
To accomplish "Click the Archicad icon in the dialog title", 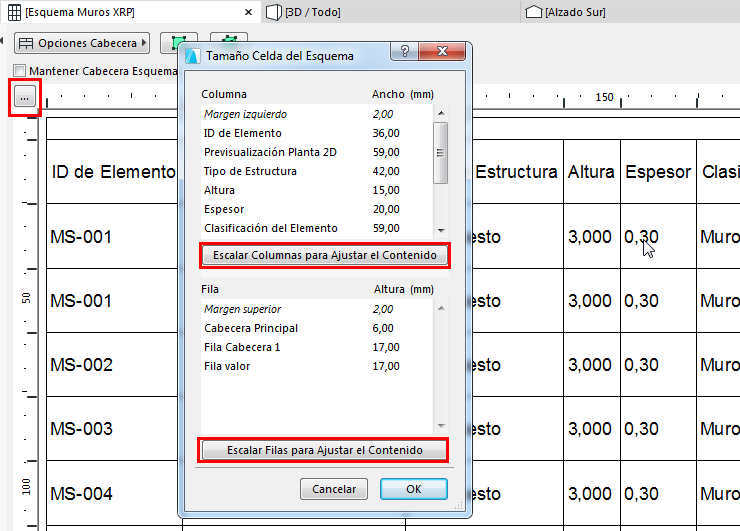I will [x=193, y=56].
